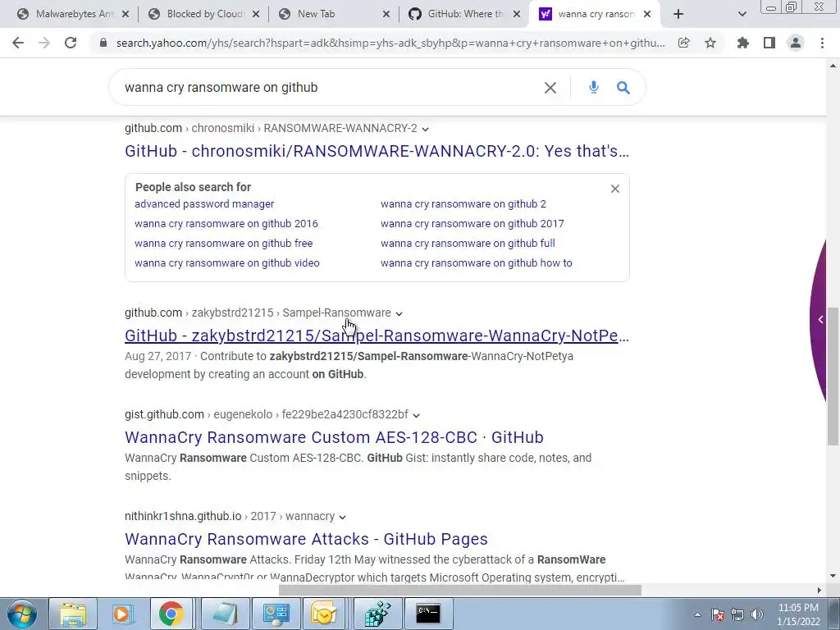Open the Action Center flag icon

point(718,614)
